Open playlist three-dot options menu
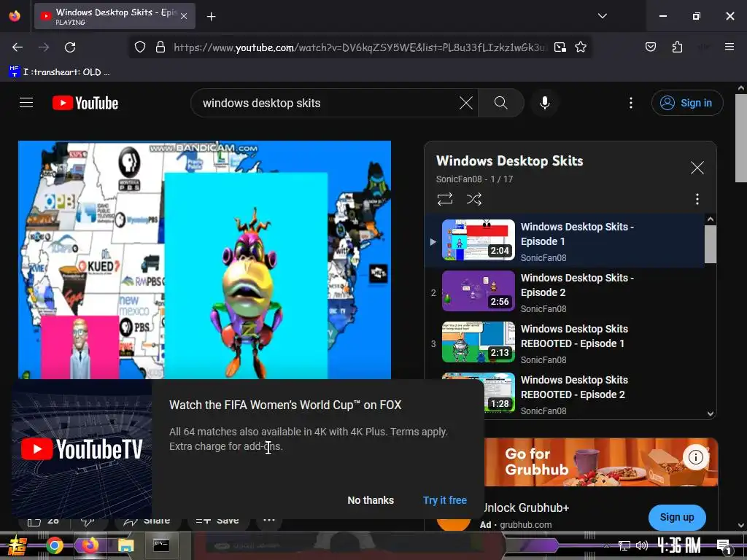The height and width of the screenshot is (560, 747). (x=697, y=198)
